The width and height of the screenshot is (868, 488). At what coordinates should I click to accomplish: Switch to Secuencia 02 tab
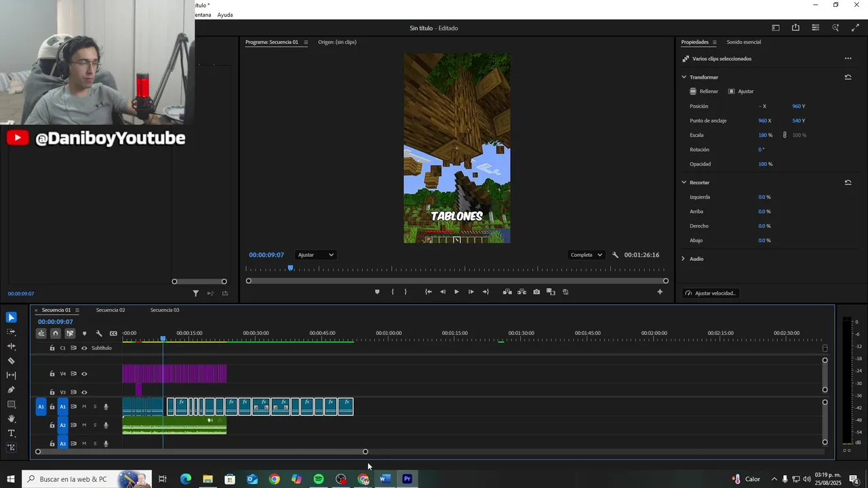[x=111, y=310]
